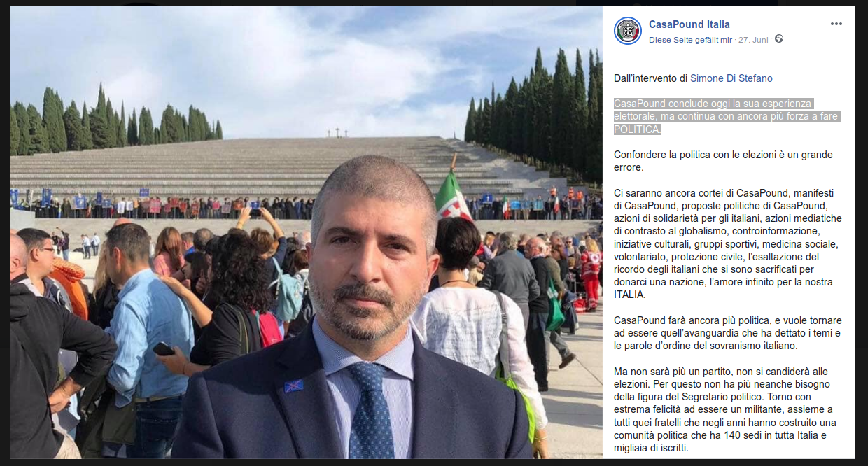Open the CasaPound Italia page name link
This screenshot has width=868, height=466.
689,24
